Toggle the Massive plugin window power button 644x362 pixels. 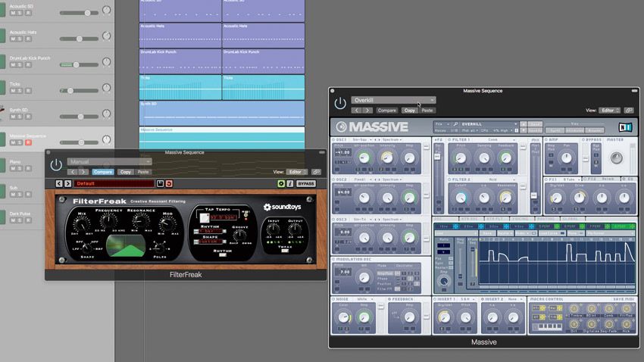point(340,104)
